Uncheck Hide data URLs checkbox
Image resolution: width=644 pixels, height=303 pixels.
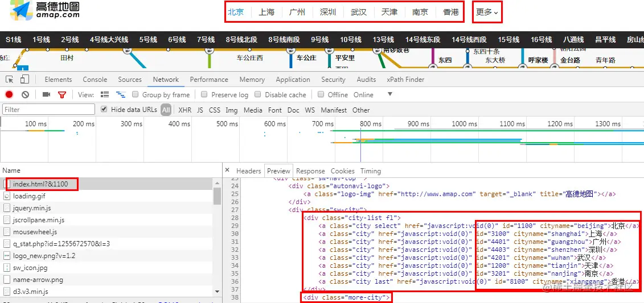pyautogui.click(x=104, y=110)
